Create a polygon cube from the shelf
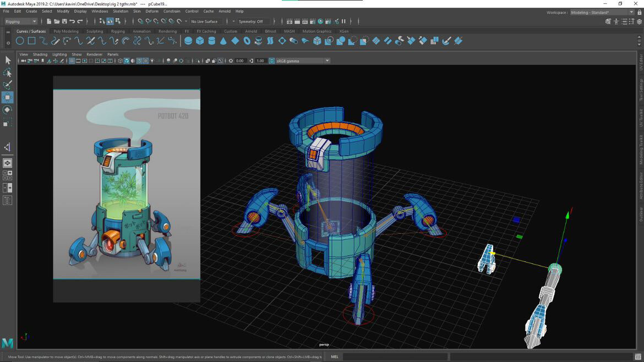 click(201, 40)
